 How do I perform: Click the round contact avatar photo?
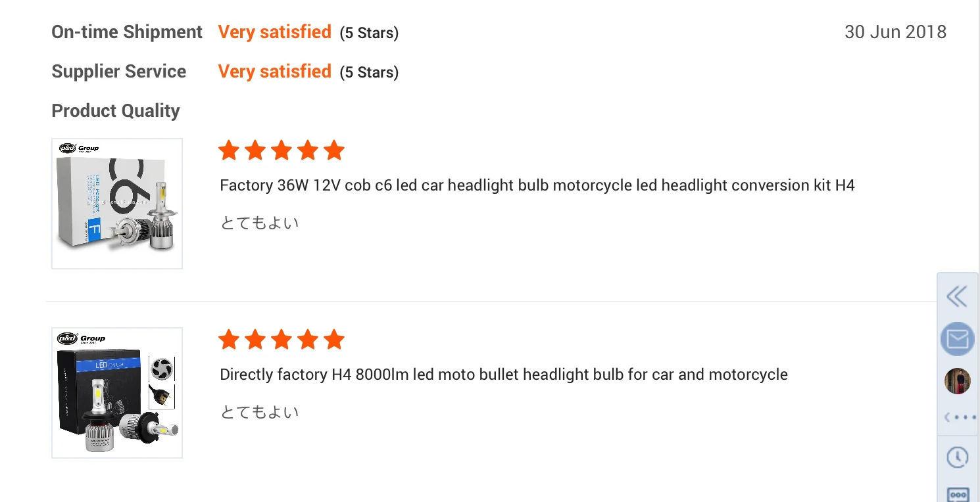tap(958, 381)
